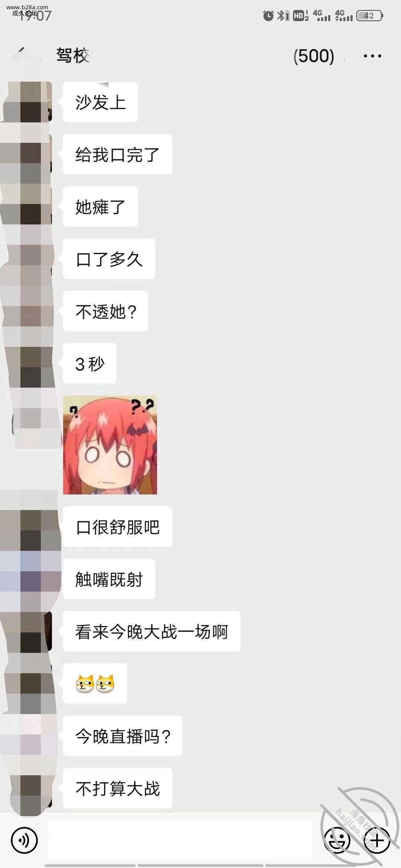Tap the (500) member count
401x868 pixels.
pyautogui.click(x=314, y=56)
